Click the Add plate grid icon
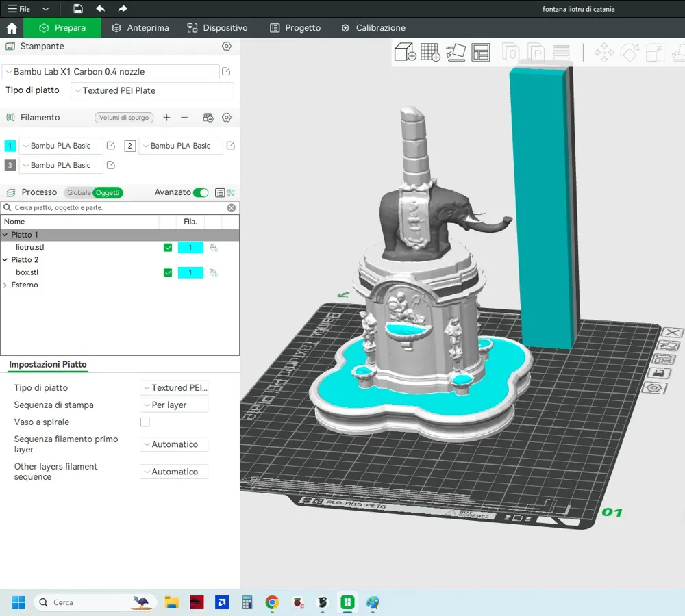 click(430, 52)
